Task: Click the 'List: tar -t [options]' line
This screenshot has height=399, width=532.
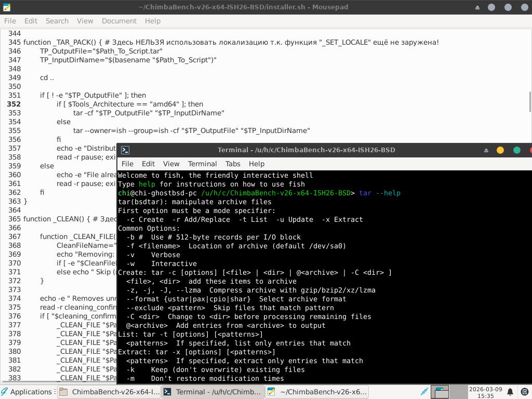Action: pos(190,334)
